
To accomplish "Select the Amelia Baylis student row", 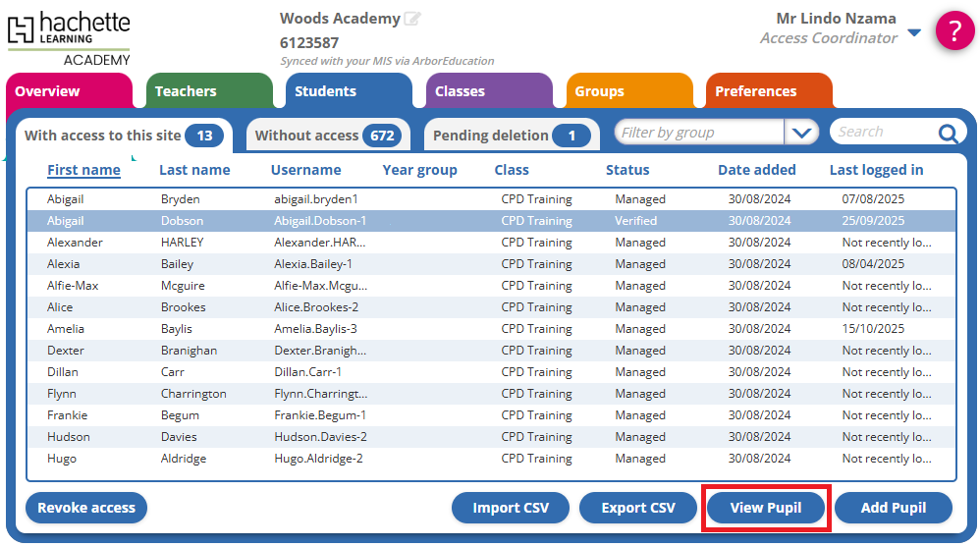I will [x=491, y=329].
